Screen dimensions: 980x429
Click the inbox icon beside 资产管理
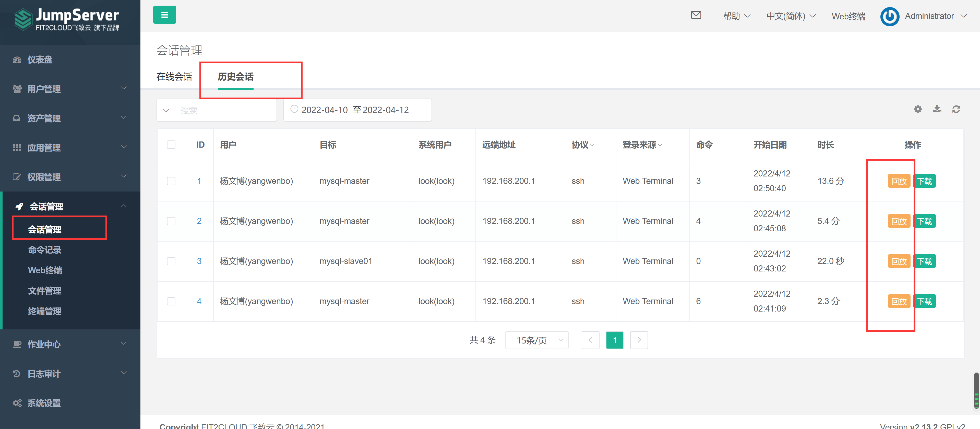point(16,118)
